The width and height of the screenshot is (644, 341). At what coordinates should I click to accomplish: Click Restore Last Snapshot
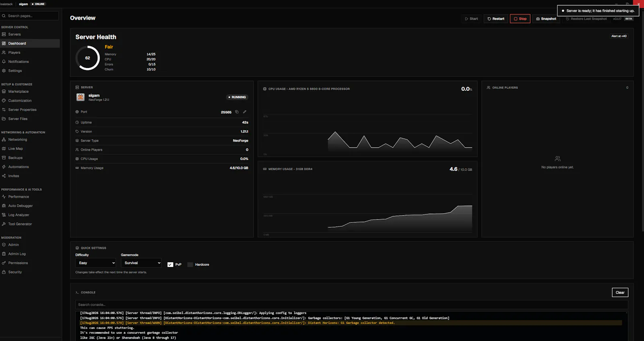coord(586,18)
